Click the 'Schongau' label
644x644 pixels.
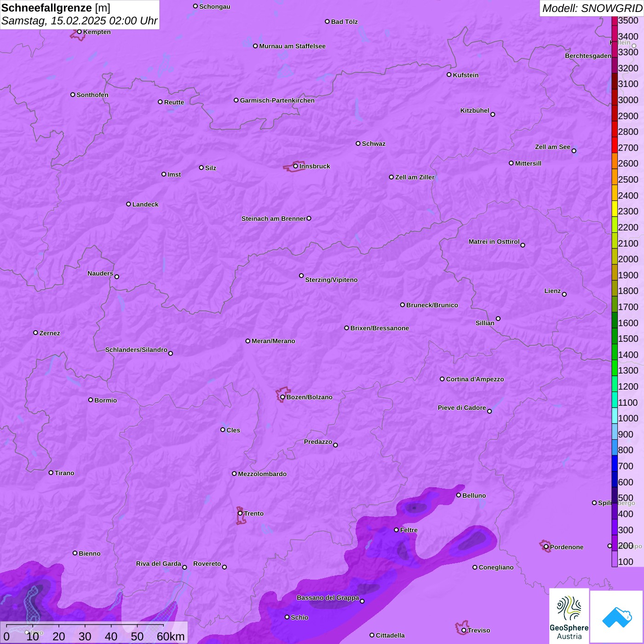[215, 6]
